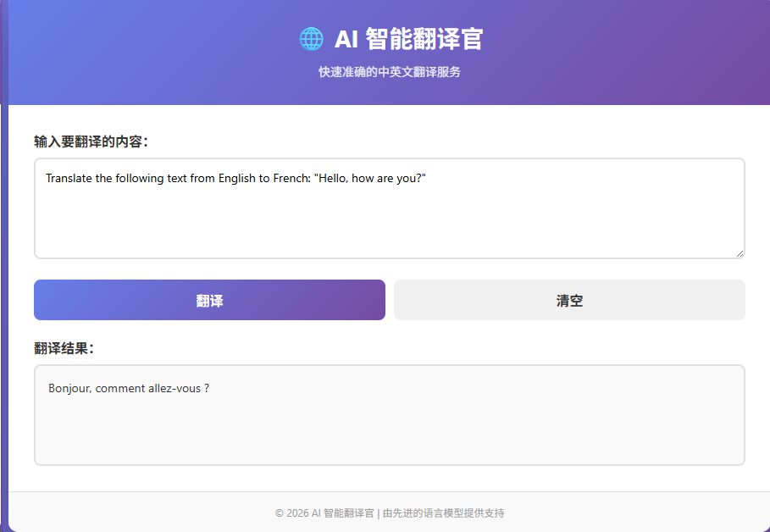This screenshot has height=532, width=770.
Task: Click the quoted "Hello, how are you?" text
Action: (370, 178)
